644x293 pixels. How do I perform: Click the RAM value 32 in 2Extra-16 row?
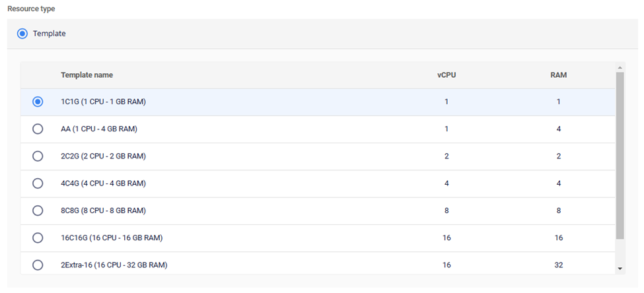[558, 265]
